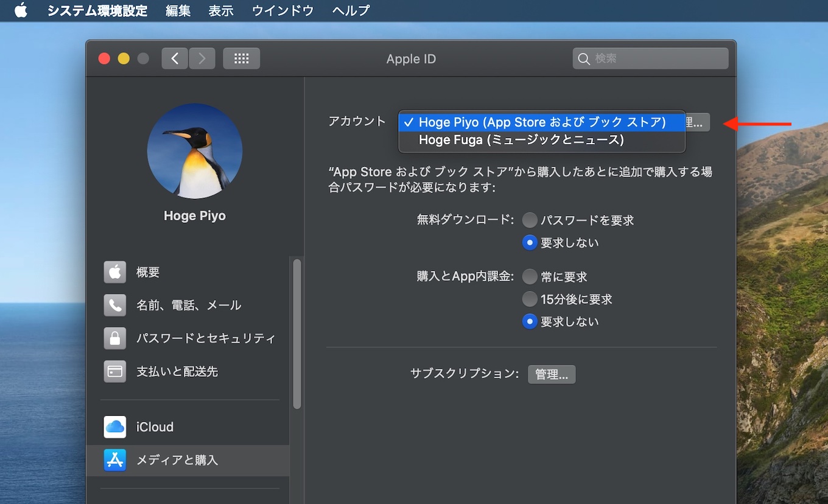Select パスワードを要求 for free downloads
This screenshot has width=828, height=504.
(x=530, y=220)
